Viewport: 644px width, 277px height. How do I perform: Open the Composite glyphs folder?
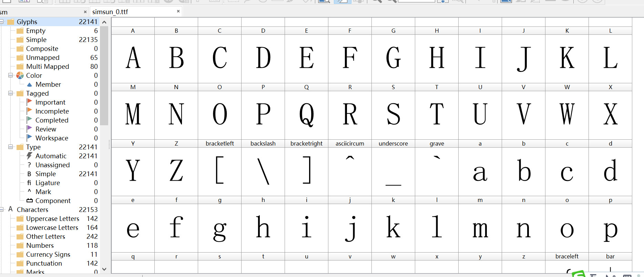pyautogui.click(x=42, y=49)
